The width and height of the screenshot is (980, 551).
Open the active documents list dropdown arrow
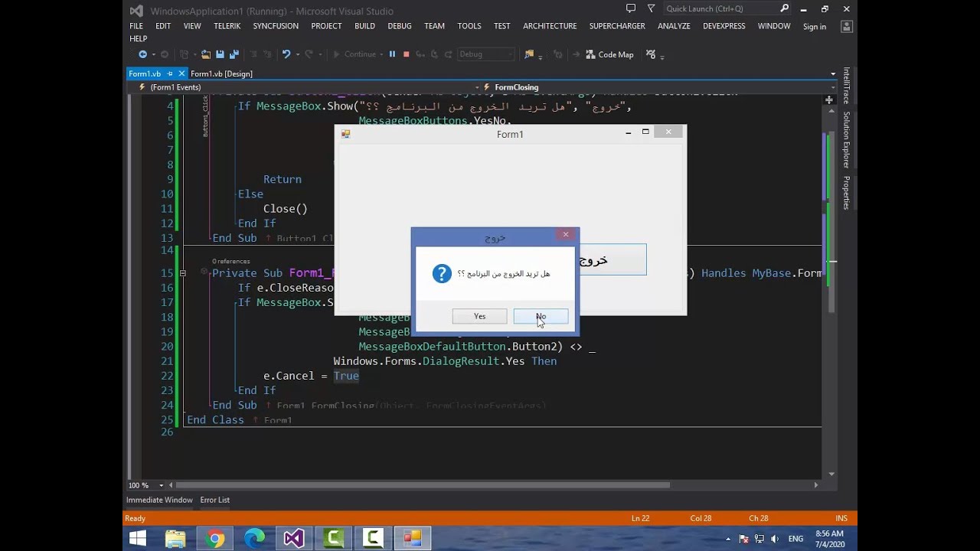(833, 74)
